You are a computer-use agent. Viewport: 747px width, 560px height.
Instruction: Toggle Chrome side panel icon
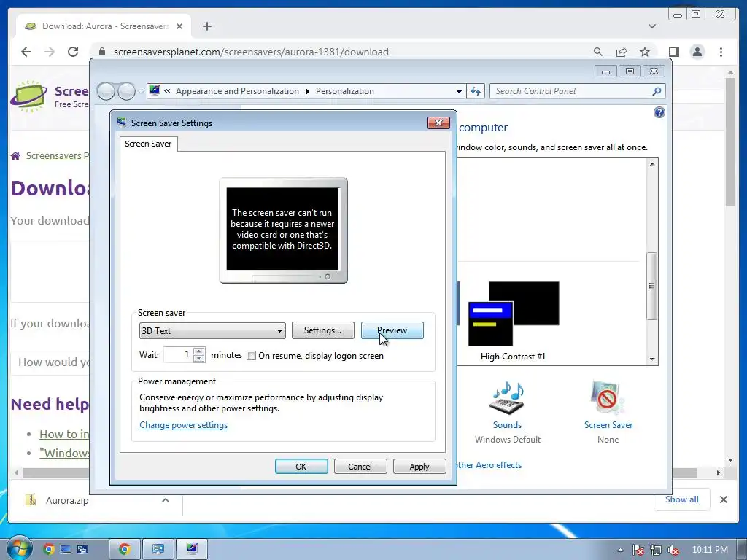point(673,52)
